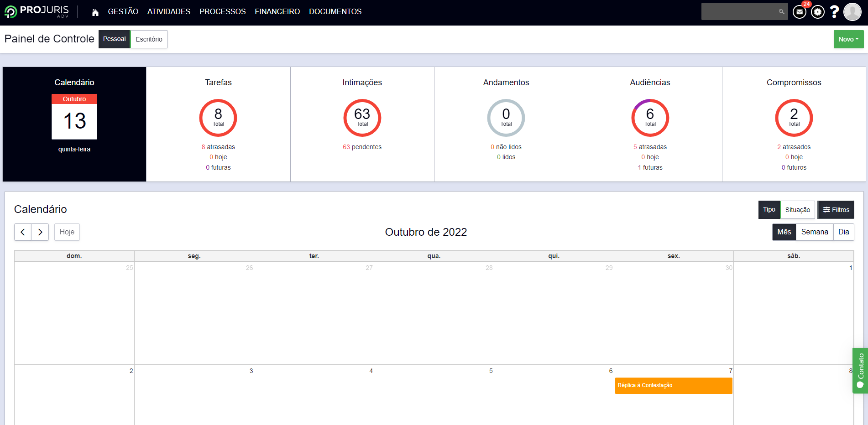Screen dimensions: 868x425
Task: Open the 0 lidos andamentos link
Action: click(x=506, y=157)
